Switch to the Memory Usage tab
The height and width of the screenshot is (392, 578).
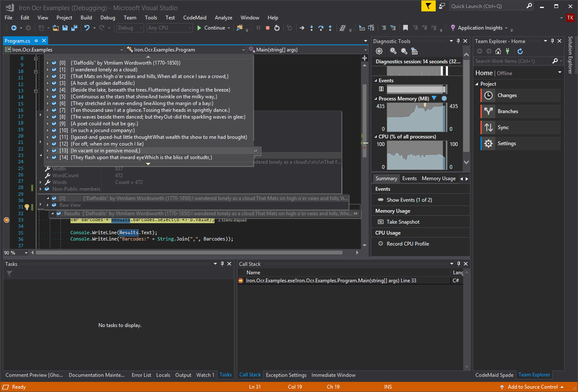tap(438, 178)
